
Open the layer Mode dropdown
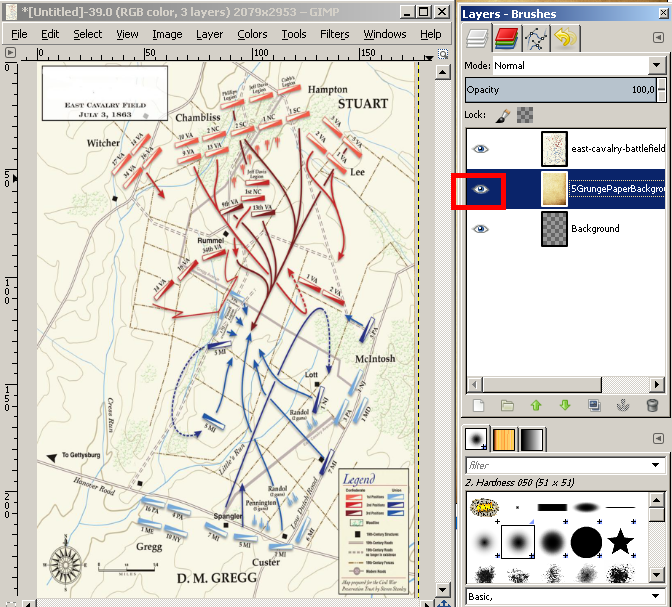pos(565,66)
